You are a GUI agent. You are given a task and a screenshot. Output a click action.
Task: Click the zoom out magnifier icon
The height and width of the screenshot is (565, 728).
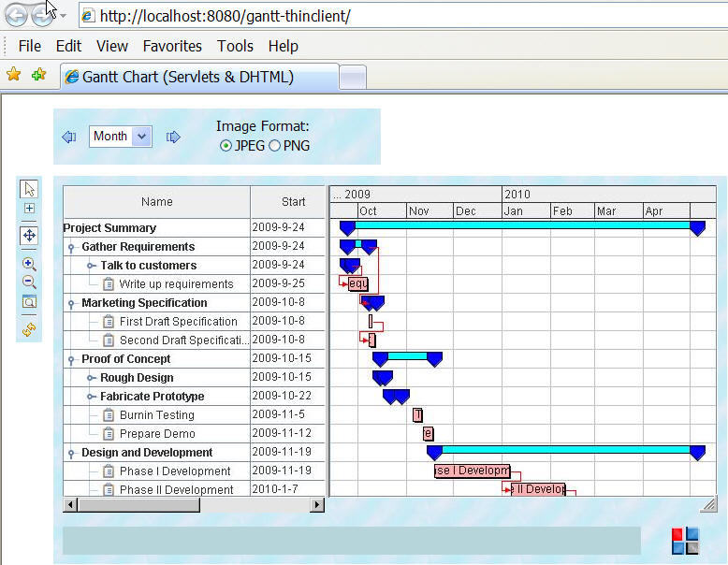[x=29, y=282]
